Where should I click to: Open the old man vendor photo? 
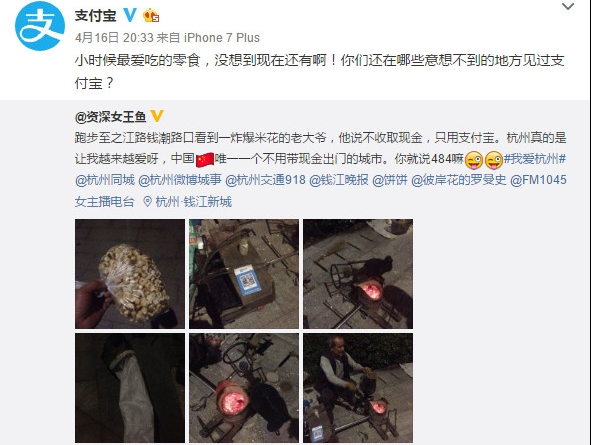click(358, 388)
